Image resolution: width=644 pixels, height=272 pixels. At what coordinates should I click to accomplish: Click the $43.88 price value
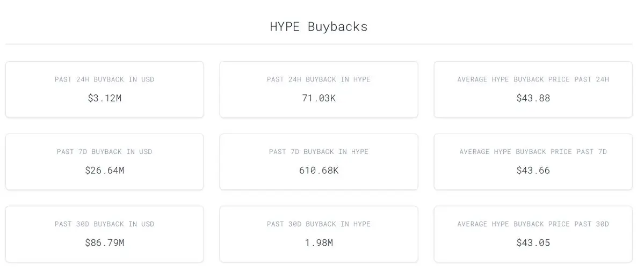pyautogui.click(x=533, y=98)
